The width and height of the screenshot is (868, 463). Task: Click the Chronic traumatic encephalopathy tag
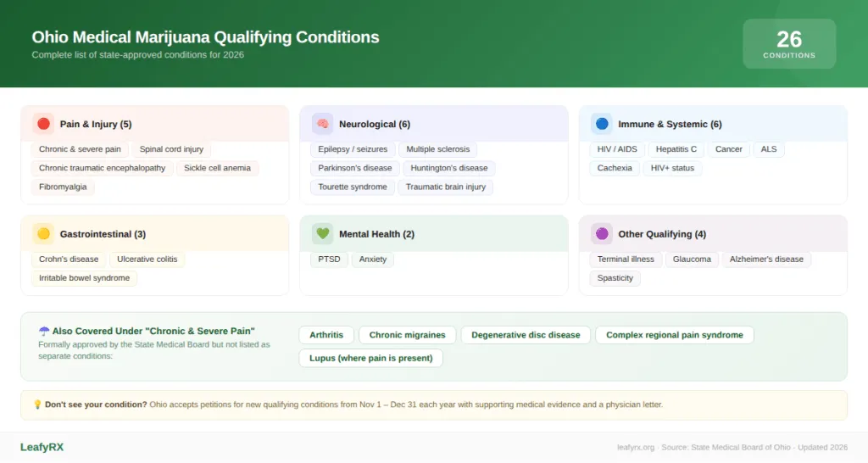tap(103, 169)
